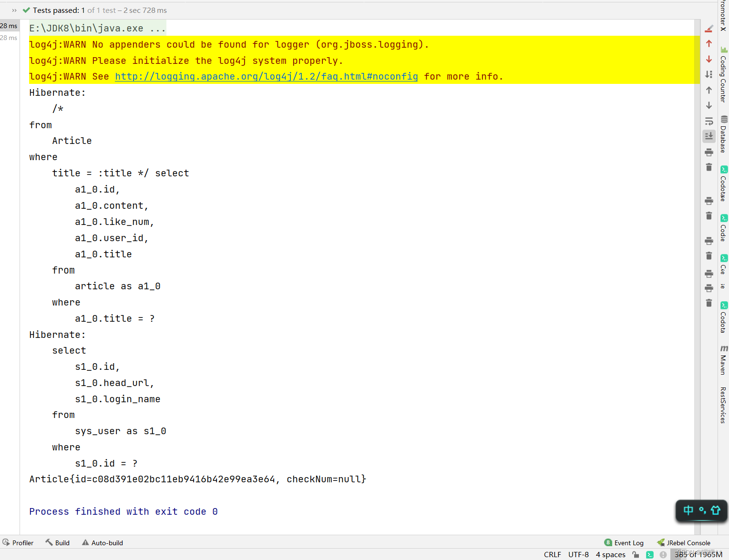This screenshot has height=560, width=729.
Task: Click the 'a1_0.title = ?' line
Action: pyautogui.click(x=115, y=319)
